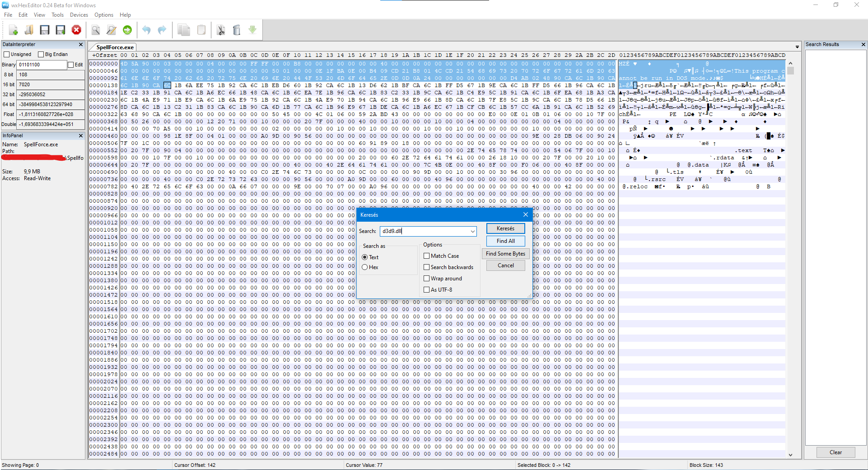Close the Keresés search dialog
The width and height of the screenshot is (868, 470).
pyautogui.click(x=525, y=214)
